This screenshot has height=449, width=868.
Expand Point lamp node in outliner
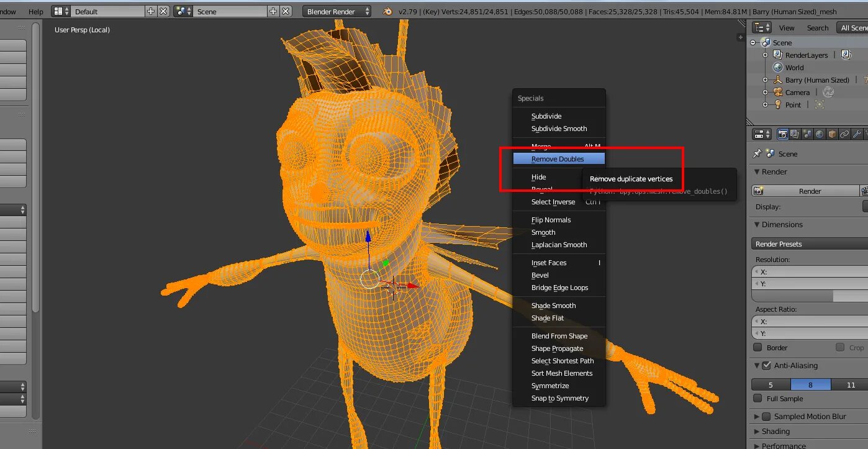[x=766, y=104]
